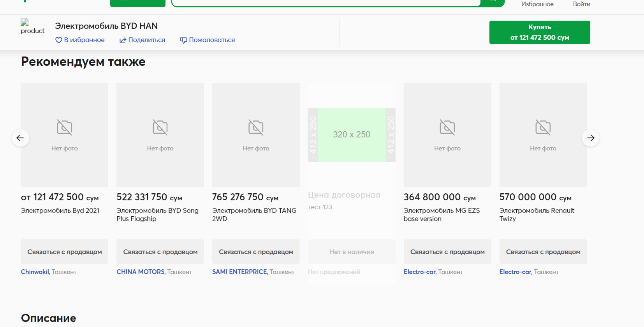
Task: Open Renault Twizy photo placeholder
Action: [x=543, y=135]
